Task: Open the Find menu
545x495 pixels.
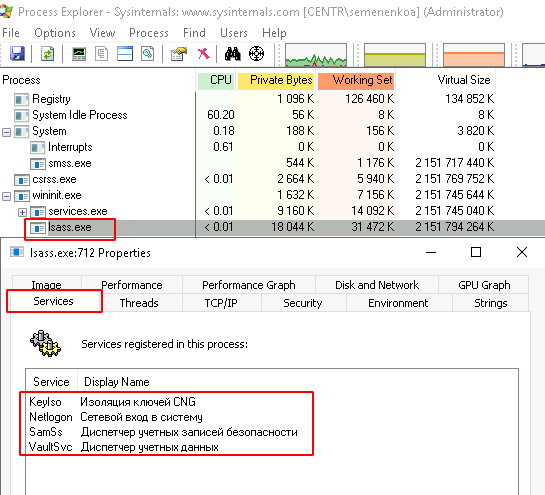Action: (194, 33)
